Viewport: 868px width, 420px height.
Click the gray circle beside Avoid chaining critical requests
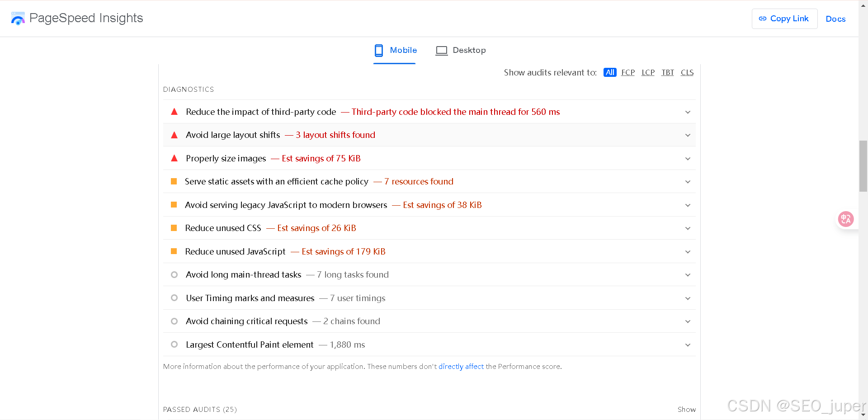pyautogui.click(x=174, y=321)
